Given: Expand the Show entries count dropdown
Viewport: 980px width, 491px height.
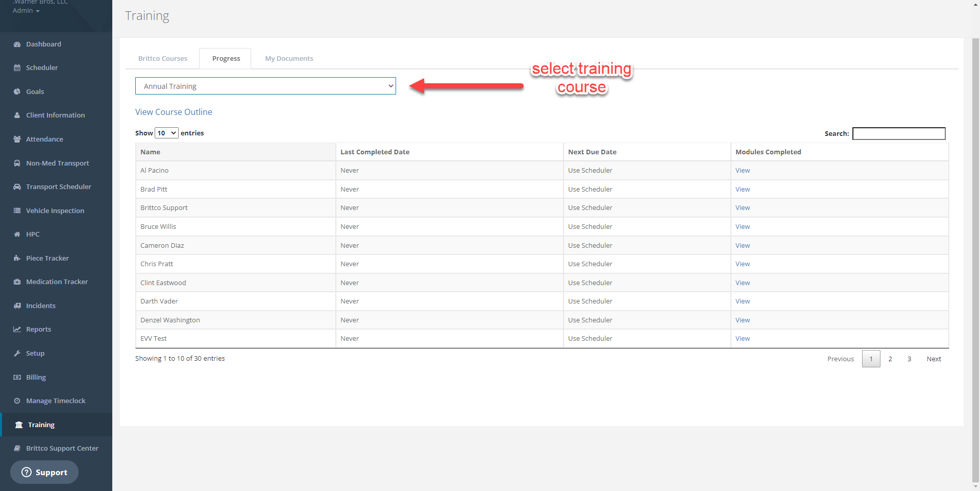Looking at the screenshot, I should pos(166,133).
